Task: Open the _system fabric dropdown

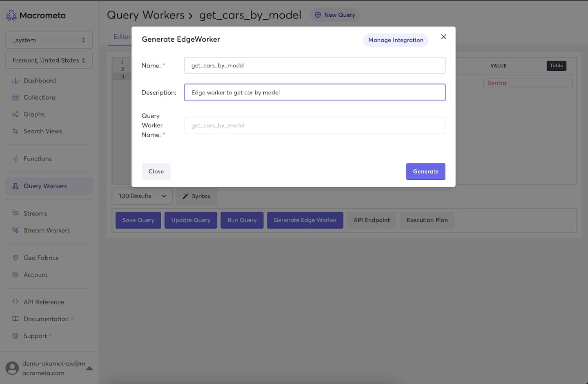Action: point(49,40)
